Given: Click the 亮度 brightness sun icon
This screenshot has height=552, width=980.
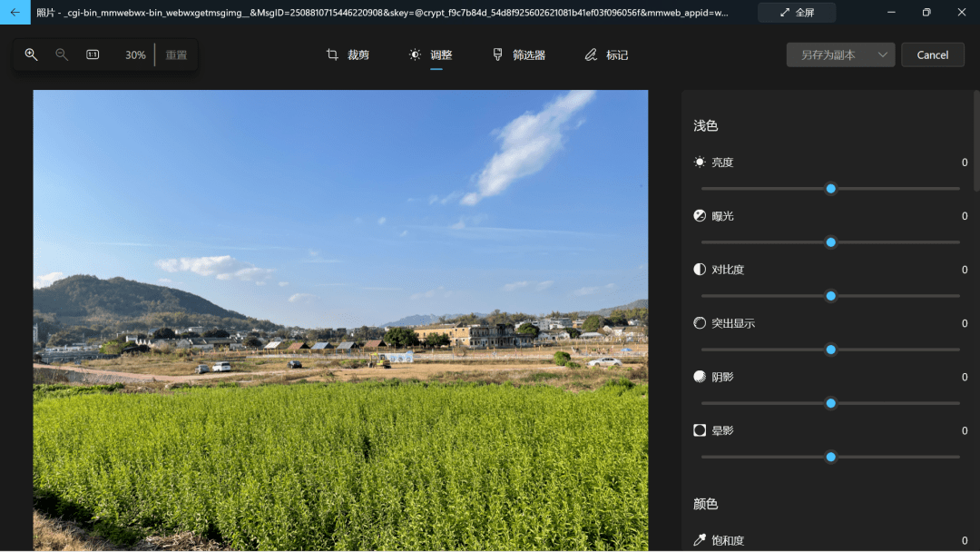Looking at the screenshot, I should (699, 162).
